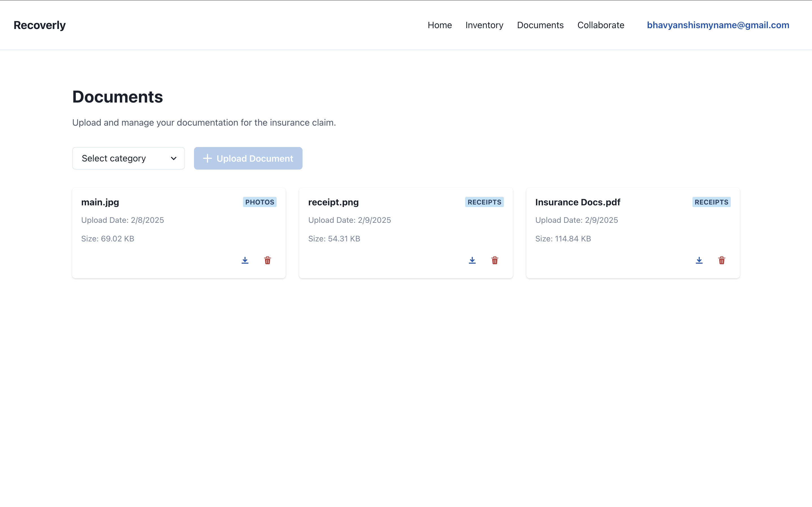The width and height of the screenshot is (812, 507).
Task: Click the account email link
Action: pos(718,25)
